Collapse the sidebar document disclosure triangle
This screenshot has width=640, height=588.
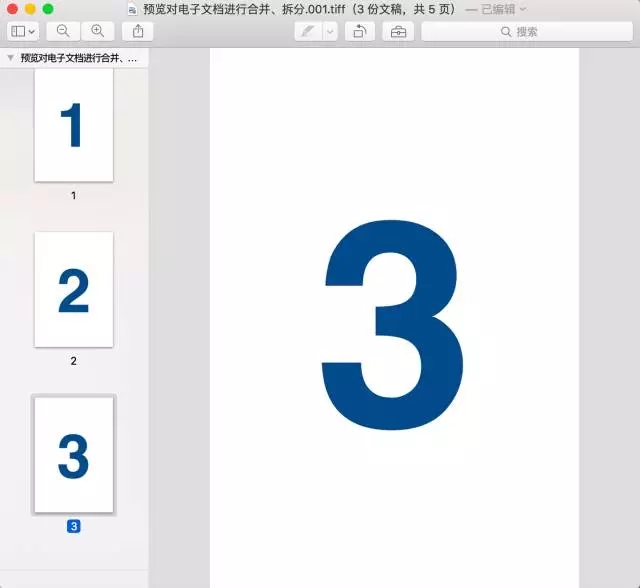pyautogui.click(x=11, y=58)
